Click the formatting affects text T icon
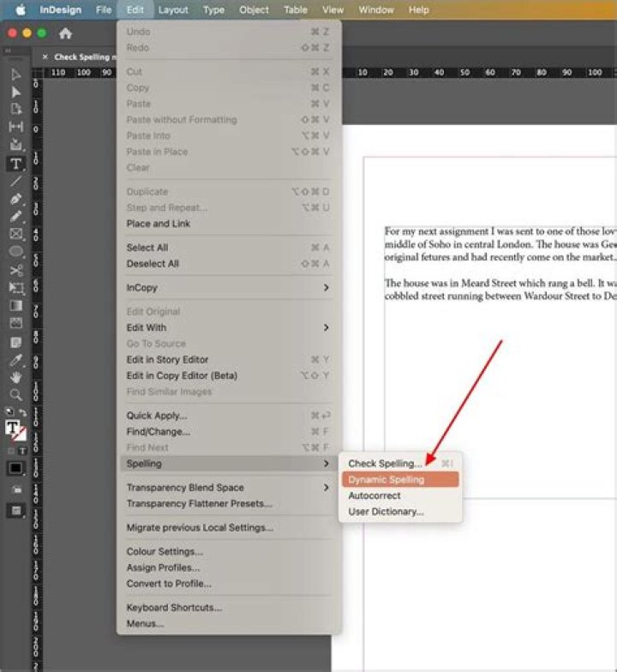The width and height of the screenshot is (617, 672). 22,451
